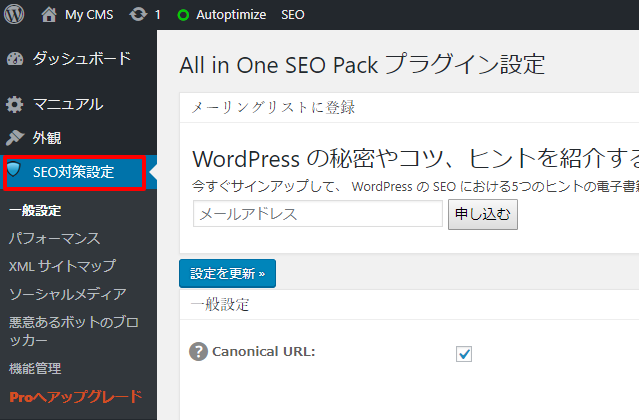Open 一般設定 submenu item
639x420 pixels.
tap(35, 211)
